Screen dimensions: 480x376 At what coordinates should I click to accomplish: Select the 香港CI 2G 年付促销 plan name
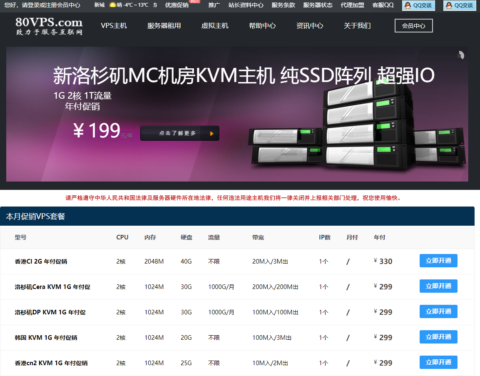click(41, 261)
